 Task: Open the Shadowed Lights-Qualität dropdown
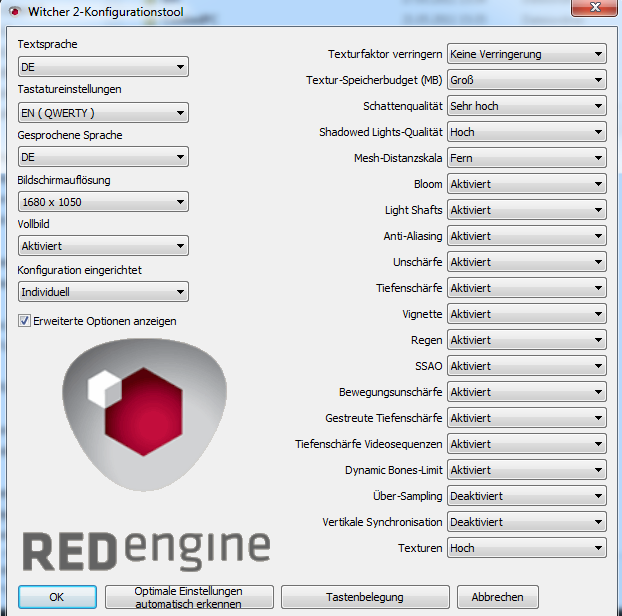coord(527,132)
